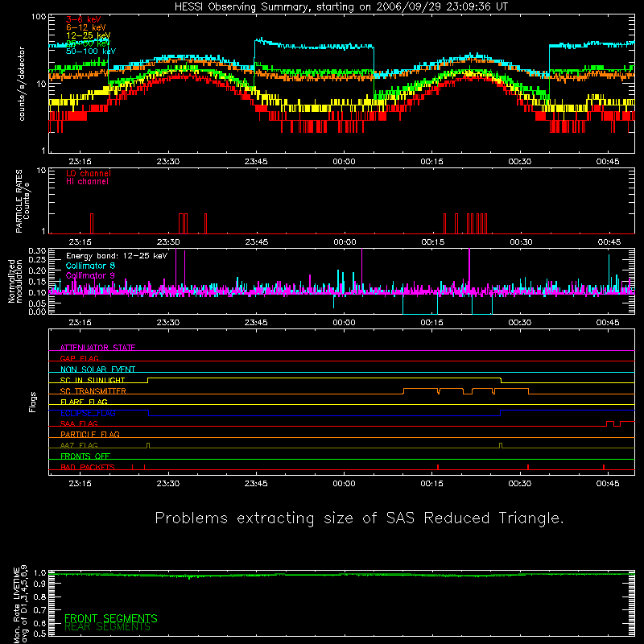
Task: Click 23:15 time label under the flags plot
Action: 80,484
